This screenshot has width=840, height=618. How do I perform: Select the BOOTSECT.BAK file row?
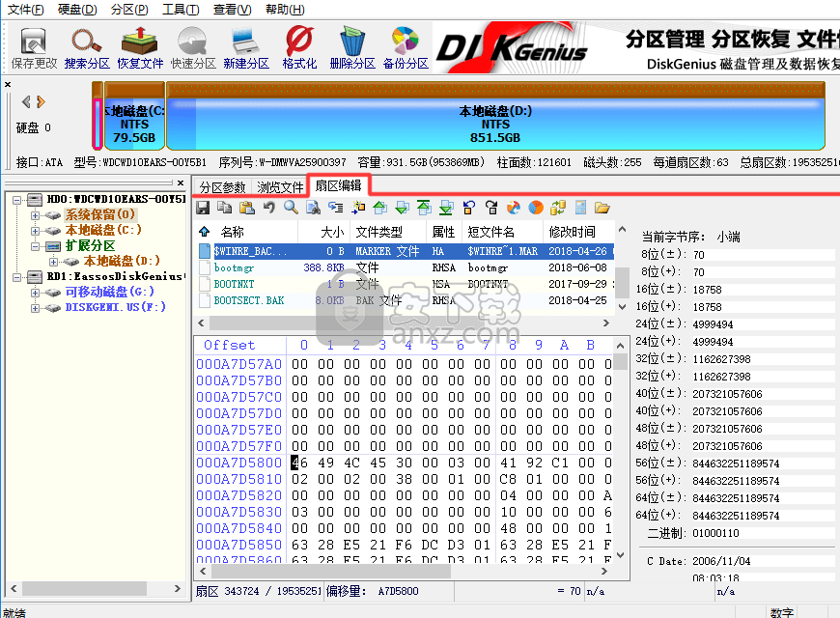406,300
